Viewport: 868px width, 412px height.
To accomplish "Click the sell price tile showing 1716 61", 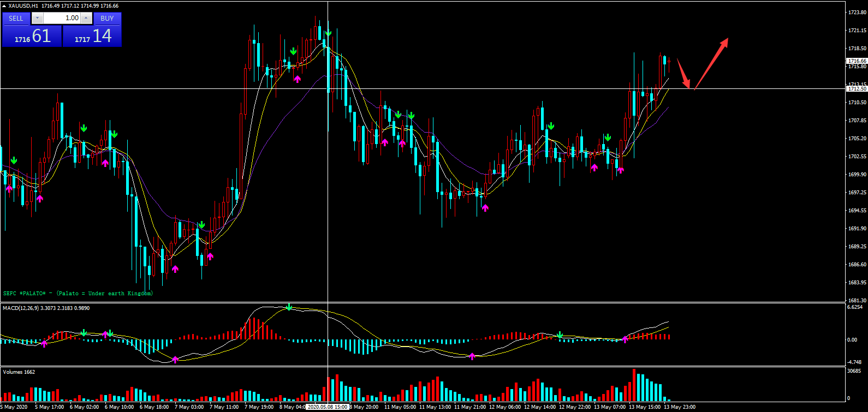I will point(32,37).
